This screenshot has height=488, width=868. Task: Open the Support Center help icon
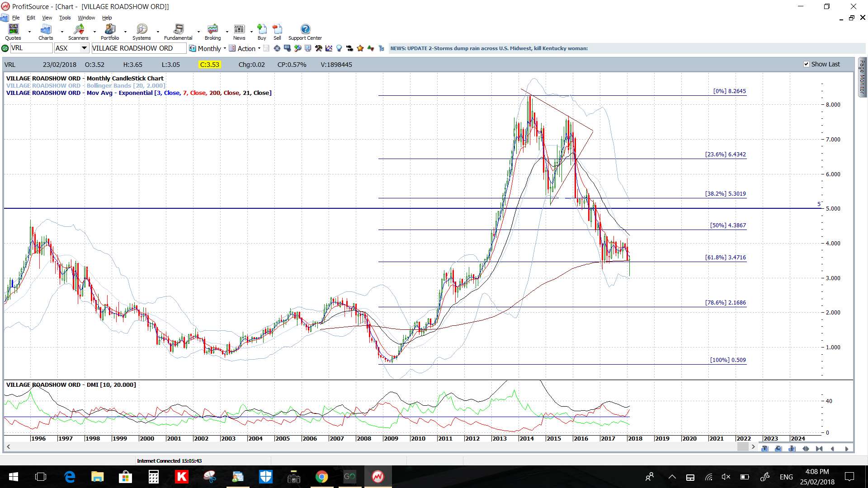pyautogui.click(x=305, y=32)
